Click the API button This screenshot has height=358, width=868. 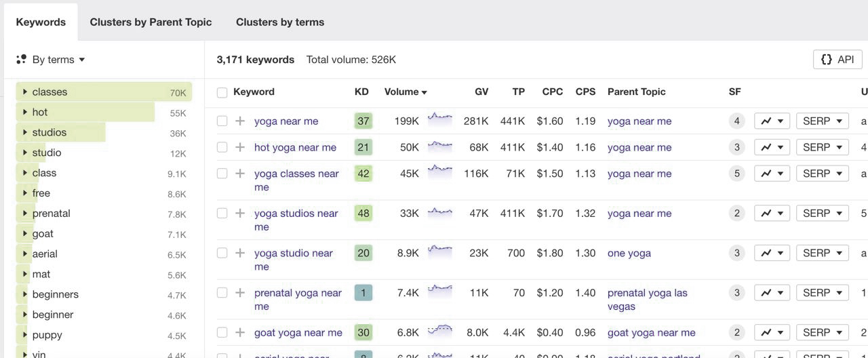837,60
